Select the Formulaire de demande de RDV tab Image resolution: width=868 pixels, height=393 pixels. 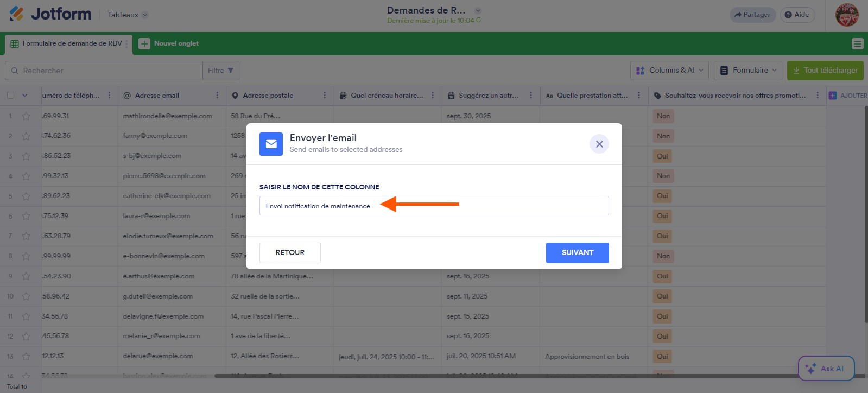tap(69, 44)
